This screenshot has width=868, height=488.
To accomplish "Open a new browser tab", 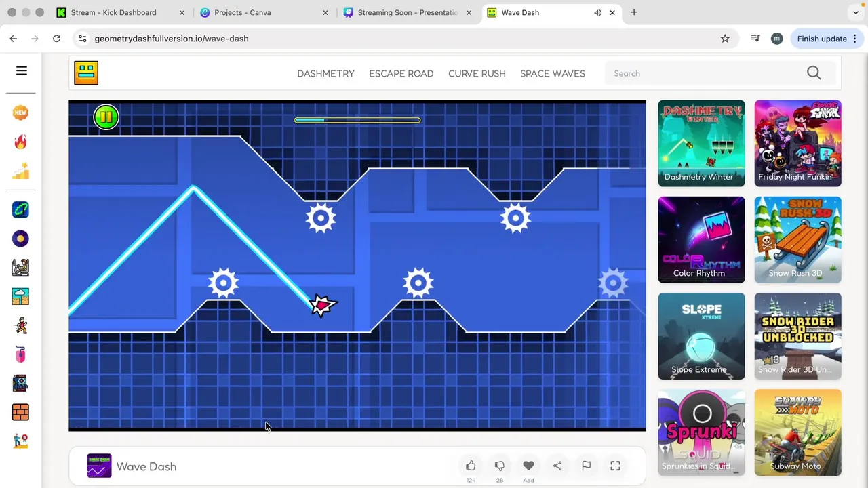I will 634,12.
